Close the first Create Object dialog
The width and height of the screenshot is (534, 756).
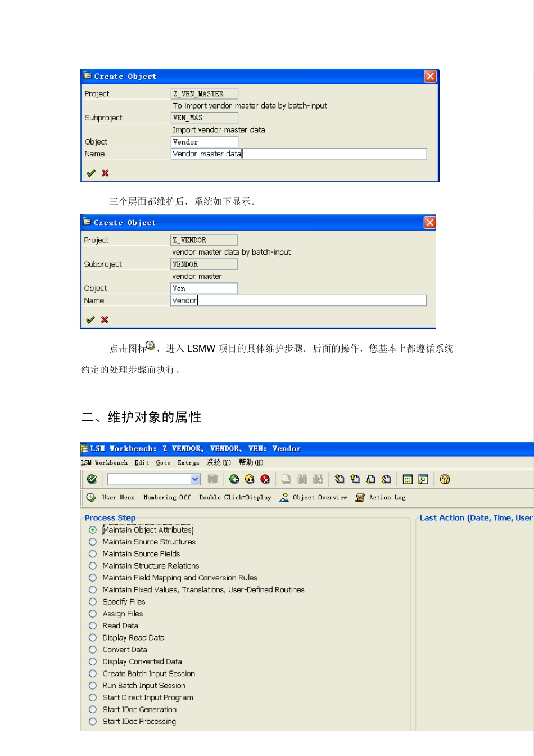431,76
